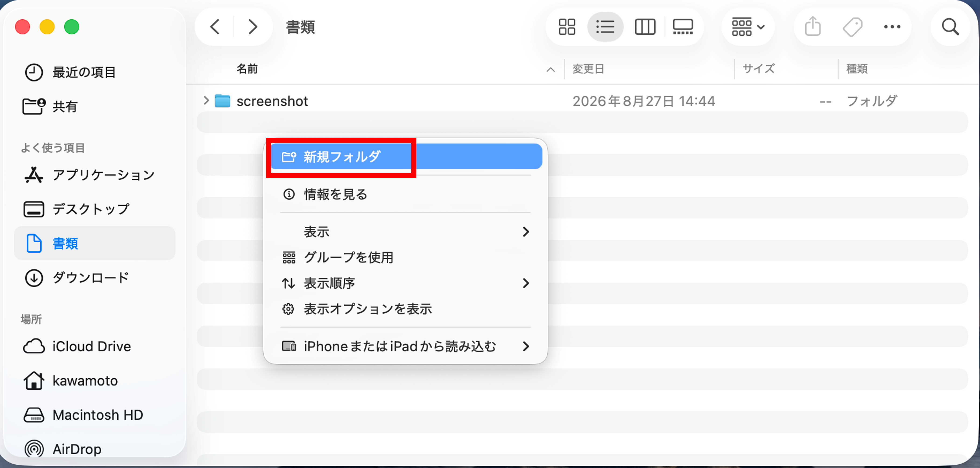Click the Search magnifier icon

[950, 27]
